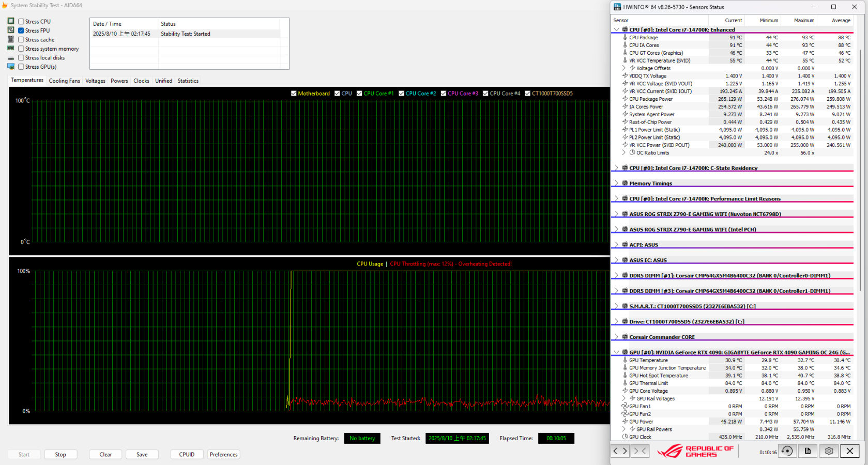Screen dimensions: 868x465
Task: Expand the Memory Timings sensor group
Action: point(616,183)
